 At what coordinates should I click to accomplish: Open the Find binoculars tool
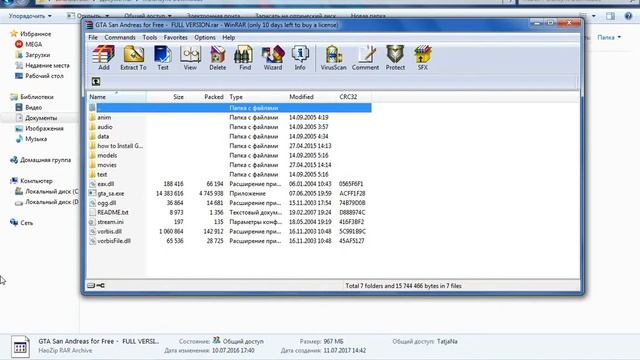pos(245,58)
